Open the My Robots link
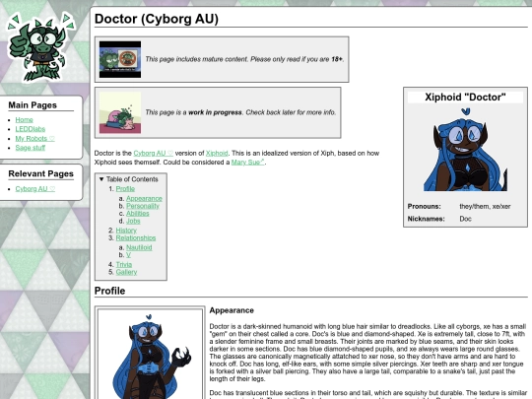 click(x=34, y=139)
